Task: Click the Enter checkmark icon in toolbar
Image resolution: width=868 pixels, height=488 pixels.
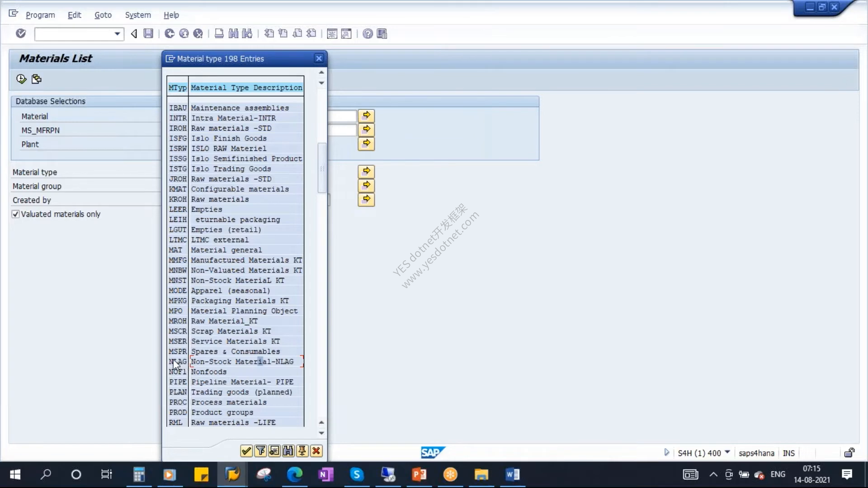Action: (21, 33)
